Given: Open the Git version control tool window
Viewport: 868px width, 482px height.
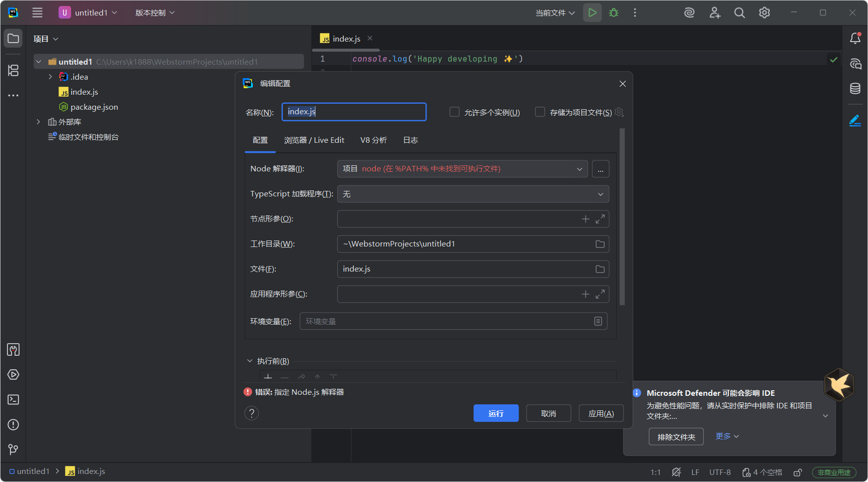Looking at the screenshot, I should pyautogui.click(x=14, y=449).
